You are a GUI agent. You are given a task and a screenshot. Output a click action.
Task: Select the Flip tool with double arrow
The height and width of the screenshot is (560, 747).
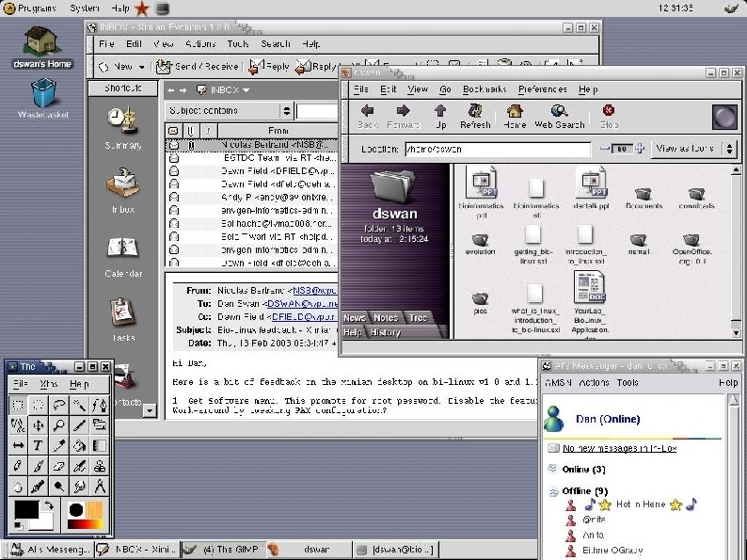(18, 445)
